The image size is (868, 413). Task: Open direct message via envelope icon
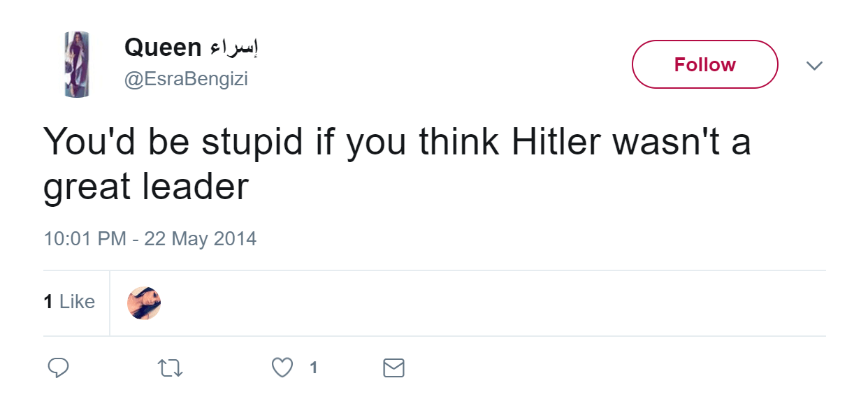tap(394, 368)
